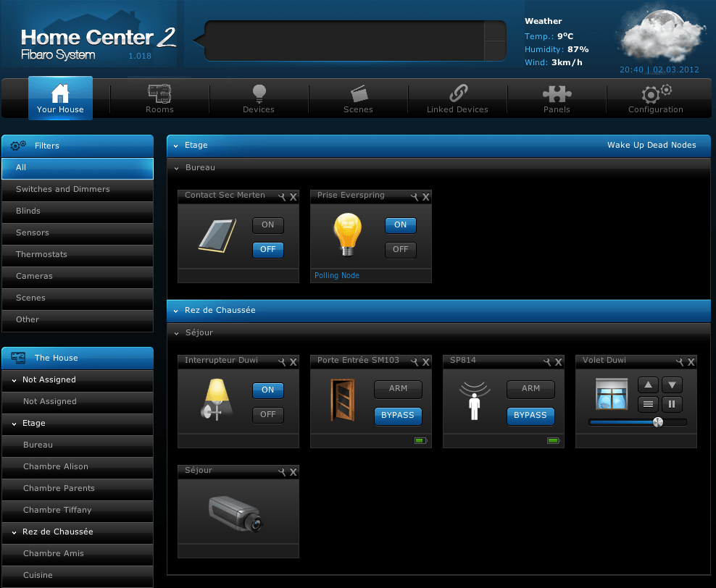
Task: Close the Interrupteur Duwi widget with X
Action: 294,362
